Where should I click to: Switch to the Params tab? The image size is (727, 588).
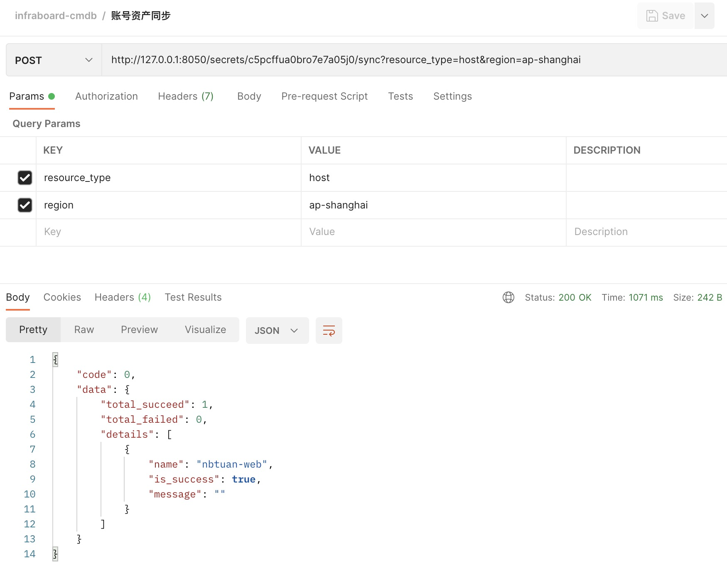click(x=32, y=96)
